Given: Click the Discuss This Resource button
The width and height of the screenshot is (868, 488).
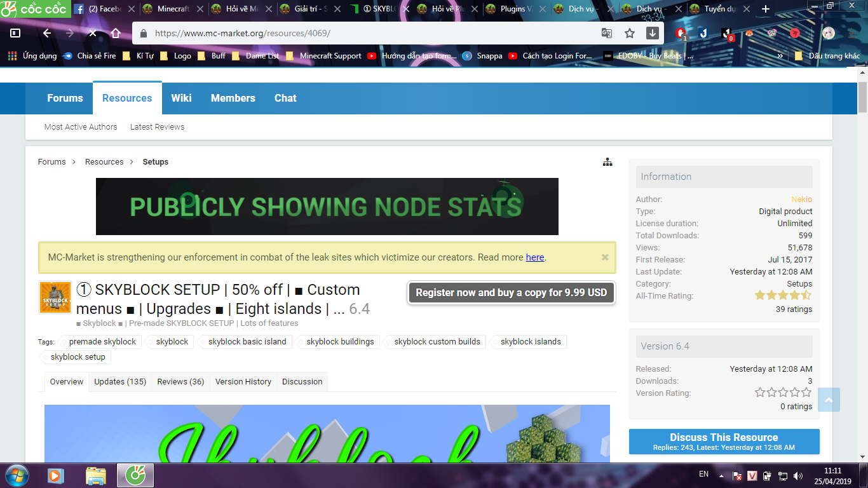Looking at the screenshot, I should pos(724,442).
